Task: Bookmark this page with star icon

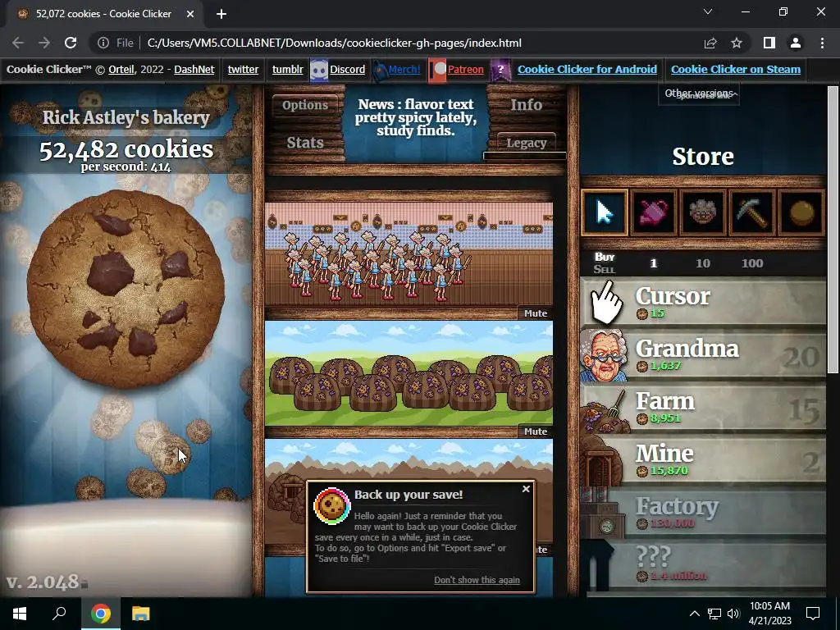Action: tap(737, 43)
